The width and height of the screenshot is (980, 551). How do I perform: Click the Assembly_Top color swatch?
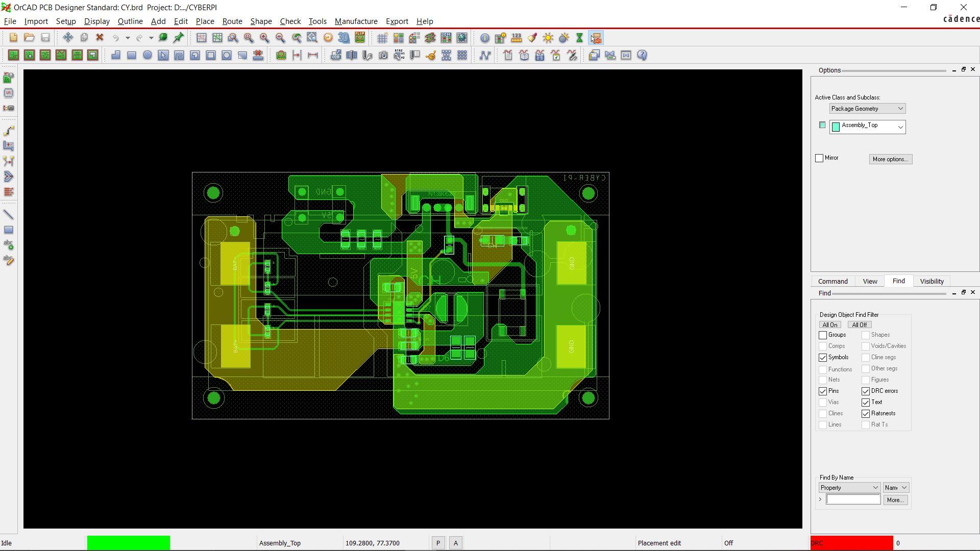[822, 125]
